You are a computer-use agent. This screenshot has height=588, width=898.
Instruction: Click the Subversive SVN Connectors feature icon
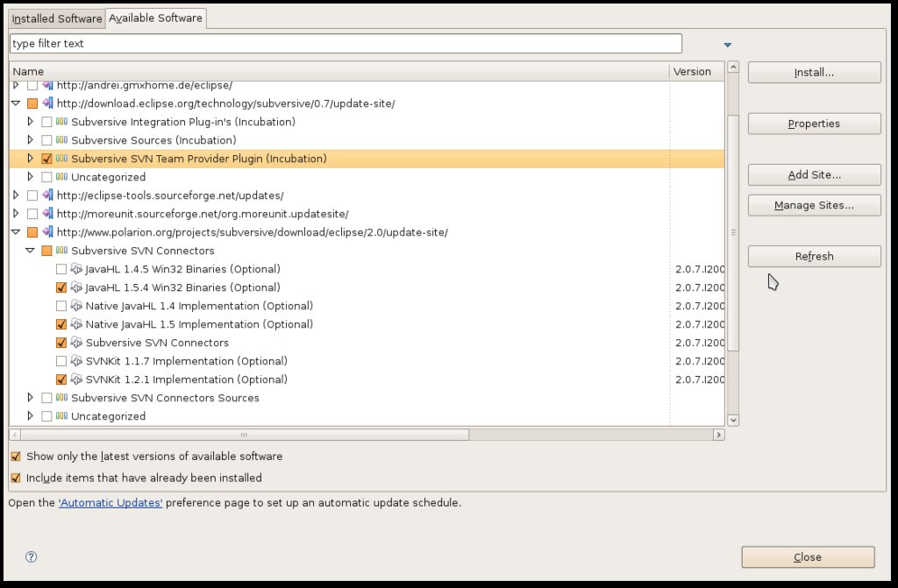tap(76, 343)
